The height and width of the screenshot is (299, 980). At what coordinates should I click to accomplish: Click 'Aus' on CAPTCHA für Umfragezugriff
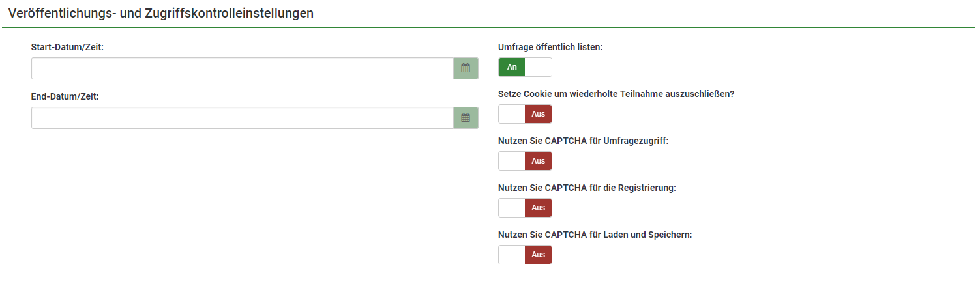[538, 161]
